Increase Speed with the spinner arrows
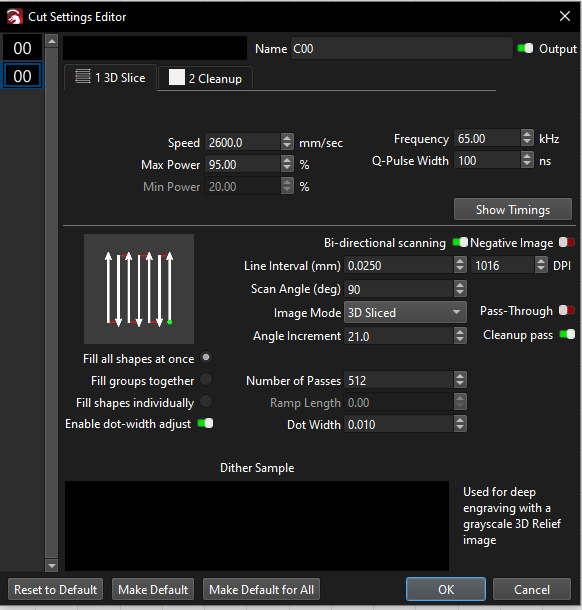The width and height of the screenshot is (582, 610). (287, 138)
